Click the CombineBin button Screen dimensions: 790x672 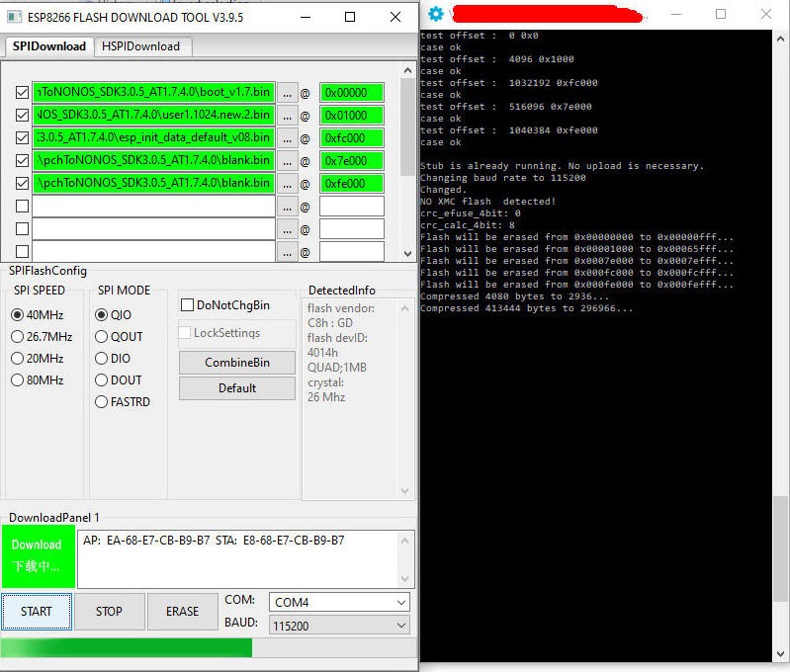[x=236, y=363]
